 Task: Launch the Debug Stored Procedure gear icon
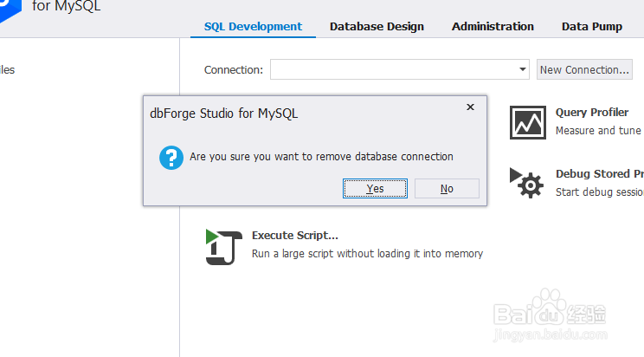(x=526, y=183)
